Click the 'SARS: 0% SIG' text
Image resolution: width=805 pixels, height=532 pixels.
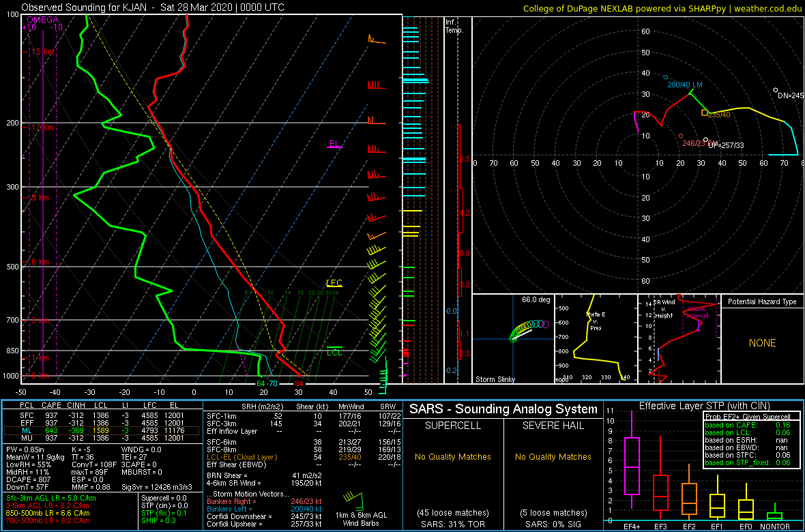(553, 523)
